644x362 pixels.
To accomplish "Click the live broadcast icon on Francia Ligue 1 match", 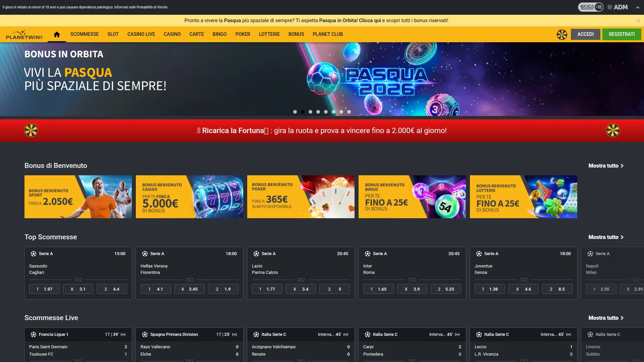I will pos(123,334).
